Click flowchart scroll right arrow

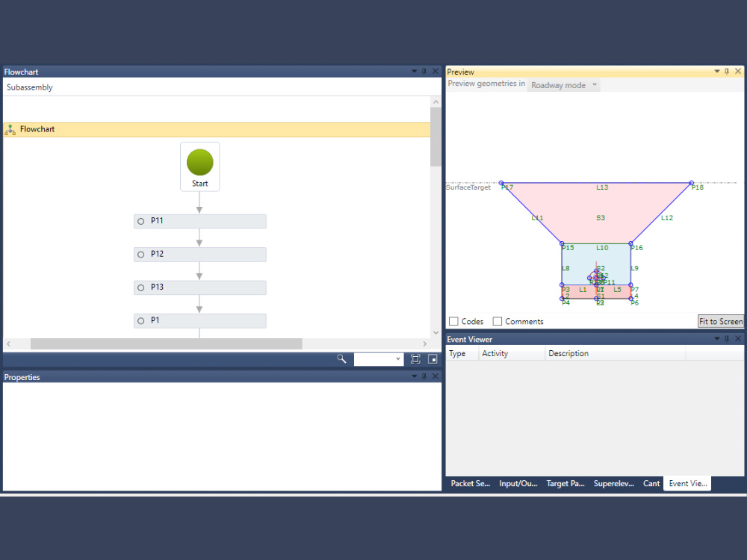tap(424, 343)
